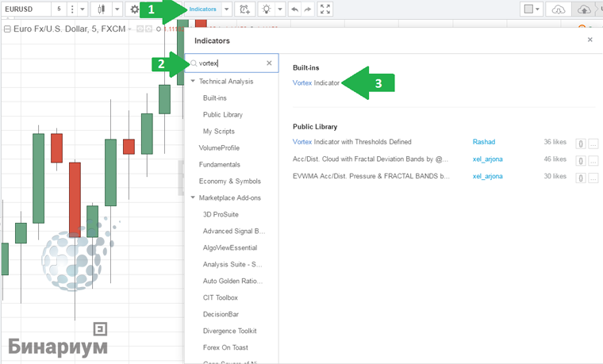Click the 46 likes count
Image resolution: width=603 pixels, height=364 pixels.
pos(555,159)
